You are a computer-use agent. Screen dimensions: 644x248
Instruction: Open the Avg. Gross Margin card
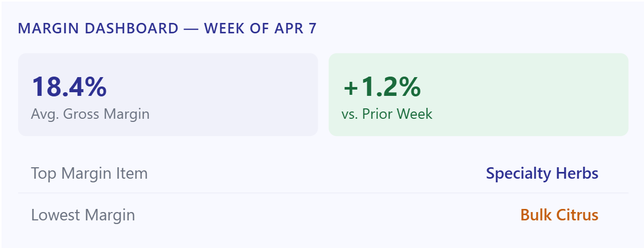pos(168,94)
